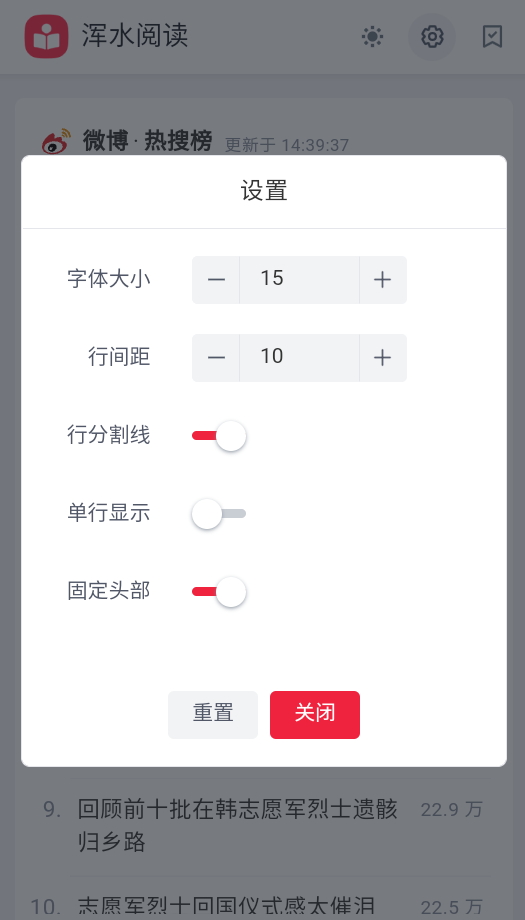This screenshot has width=525, height=920.
Task: Toggle the sun brightness theme icon
Action: tap(372, 37)
